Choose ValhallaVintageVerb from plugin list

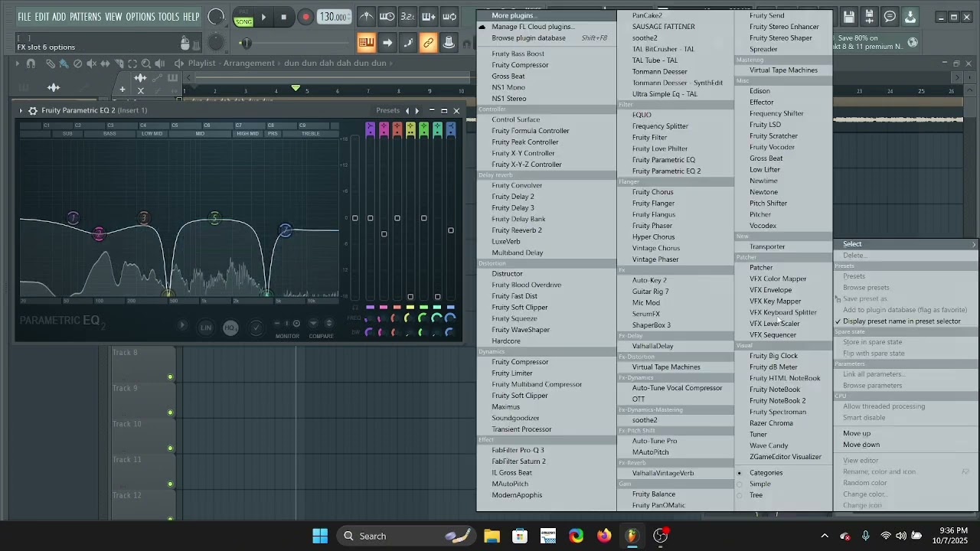(x=663, y=474)
